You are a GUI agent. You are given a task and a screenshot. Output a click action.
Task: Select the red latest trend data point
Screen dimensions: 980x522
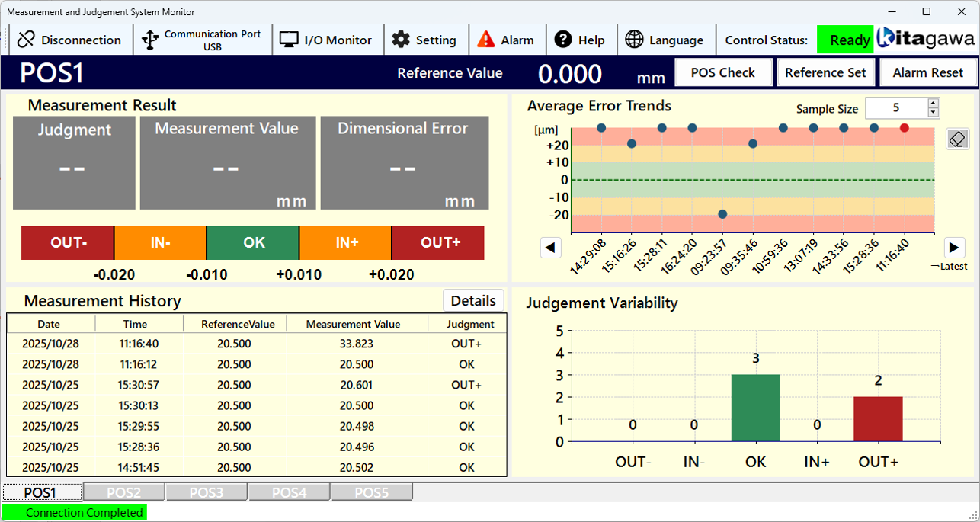pos(905,128)
